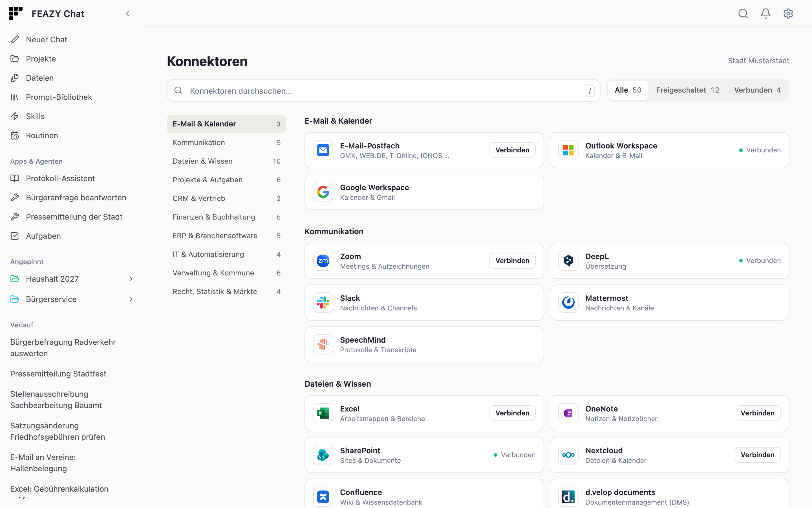Click the SharePoint connector icon

point(323,455)
